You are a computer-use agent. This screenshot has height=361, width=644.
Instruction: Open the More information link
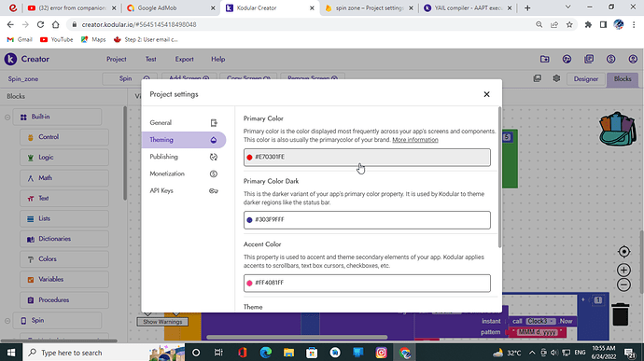[414, 140]
